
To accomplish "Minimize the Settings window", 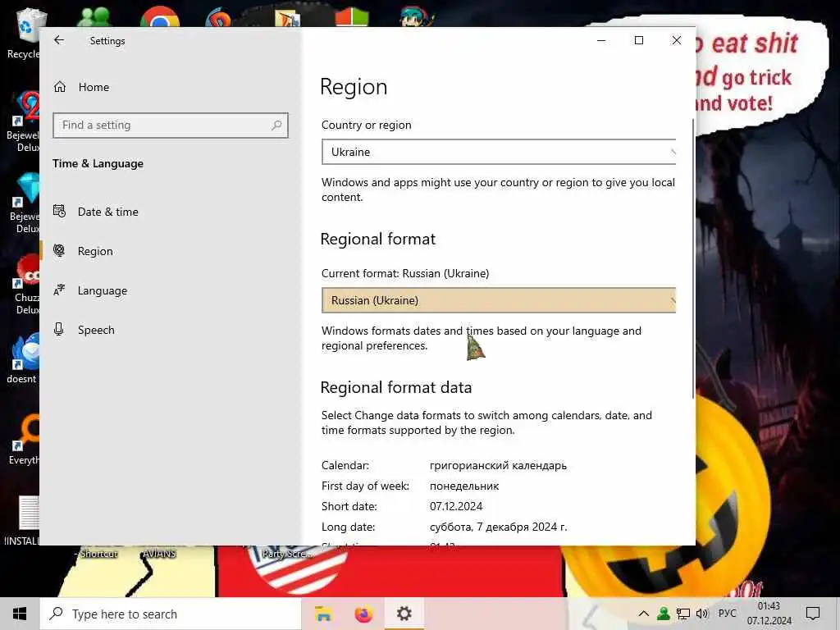I will (601, 40).
